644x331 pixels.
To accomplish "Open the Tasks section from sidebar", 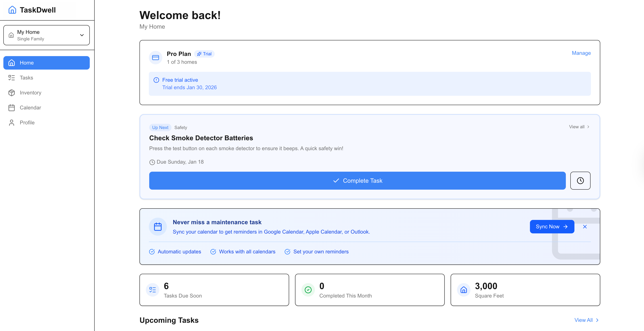I will pos(26,77).
